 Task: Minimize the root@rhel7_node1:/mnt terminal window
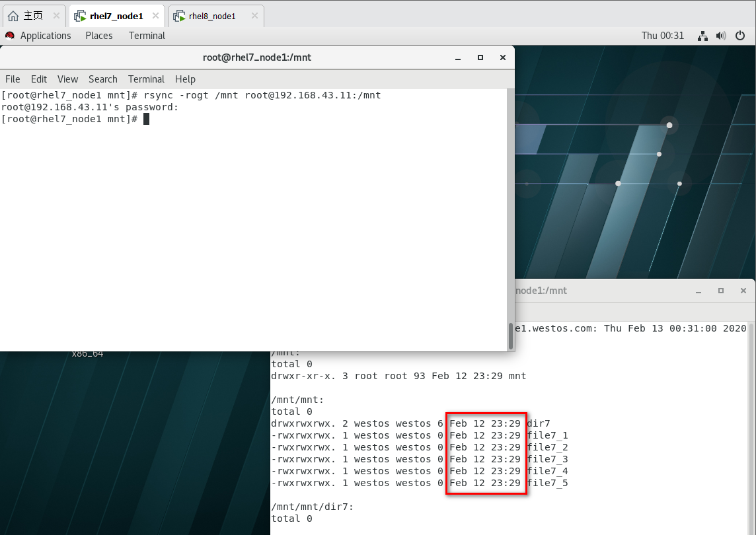[458, 58]
